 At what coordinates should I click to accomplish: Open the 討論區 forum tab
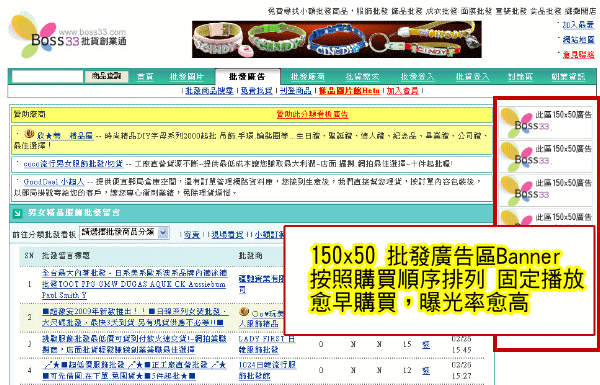520,77
